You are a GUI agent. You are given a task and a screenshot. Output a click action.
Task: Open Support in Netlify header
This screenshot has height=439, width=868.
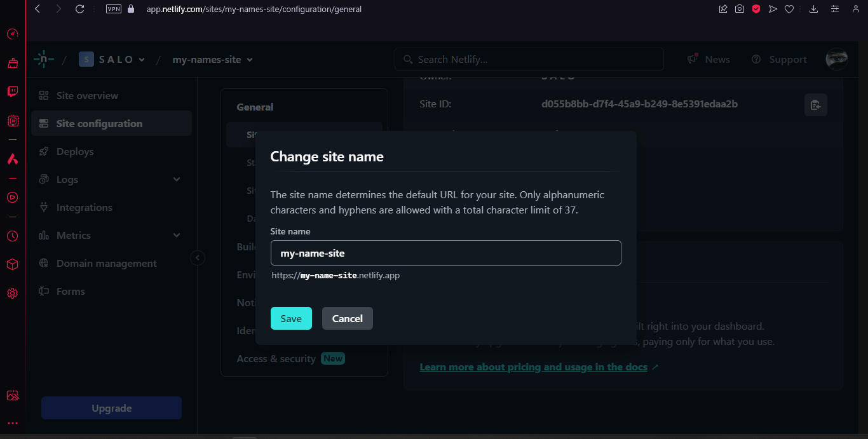[779, 59]
